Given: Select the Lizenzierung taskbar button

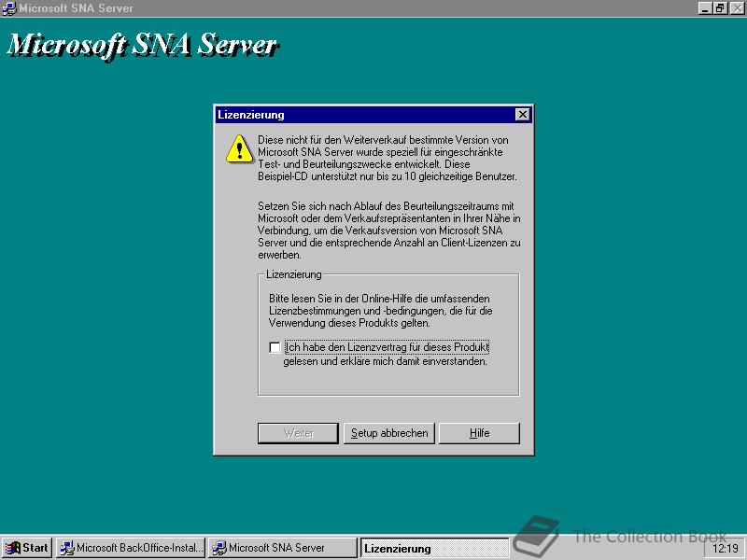Looking at the screenshot, I should [434, 549].
